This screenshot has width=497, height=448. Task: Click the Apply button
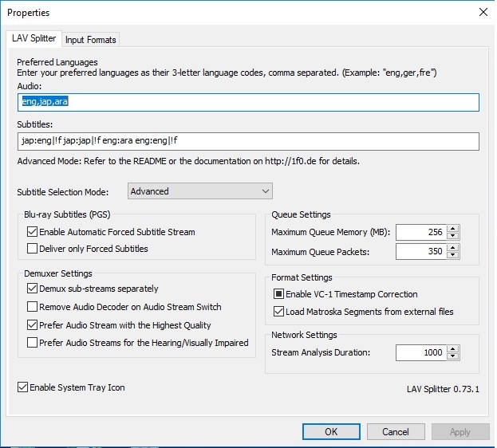pyautogui.click(x=460, y=432)
